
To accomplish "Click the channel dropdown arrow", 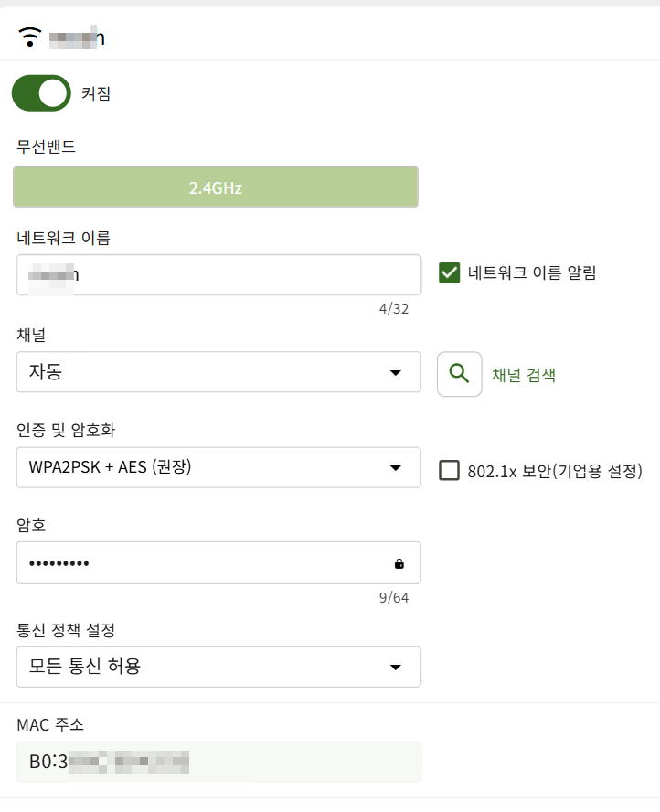I will (x=396, y=373).
